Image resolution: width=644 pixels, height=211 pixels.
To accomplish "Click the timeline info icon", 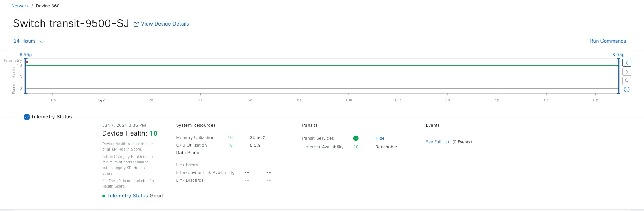I will point(627,89).
